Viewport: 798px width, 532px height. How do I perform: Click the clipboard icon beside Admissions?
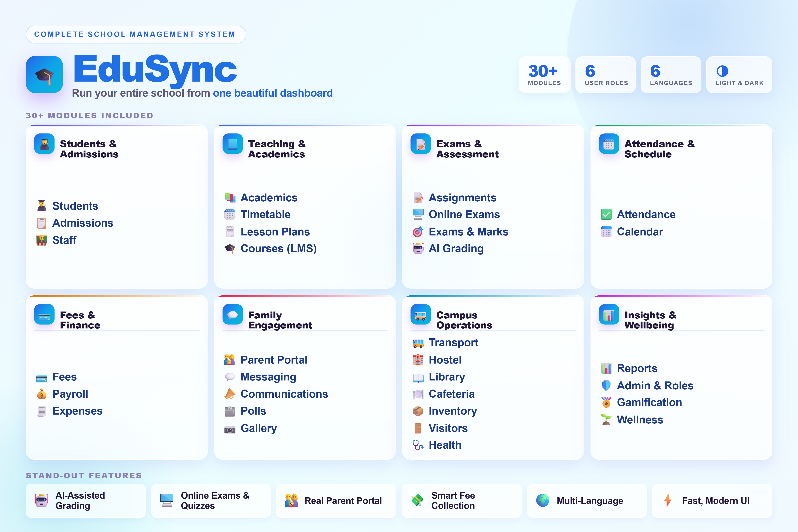click(x=42, y=223)
